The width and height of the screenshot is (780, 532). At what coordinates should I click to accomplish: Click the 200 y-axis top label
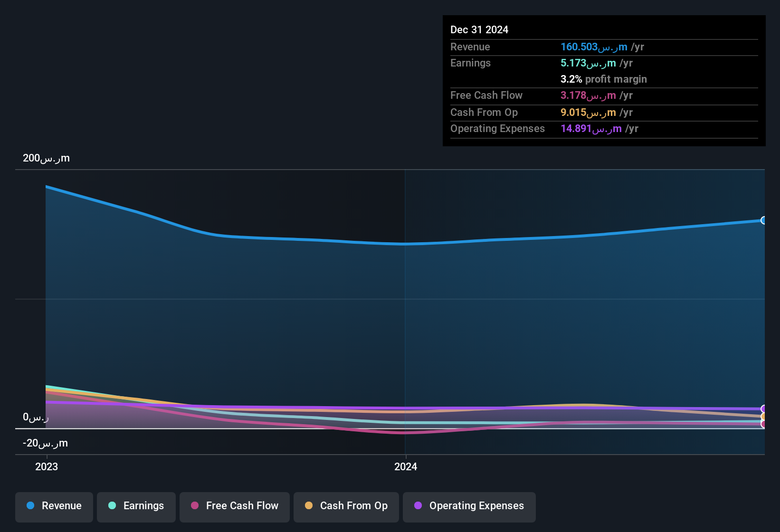46,158
